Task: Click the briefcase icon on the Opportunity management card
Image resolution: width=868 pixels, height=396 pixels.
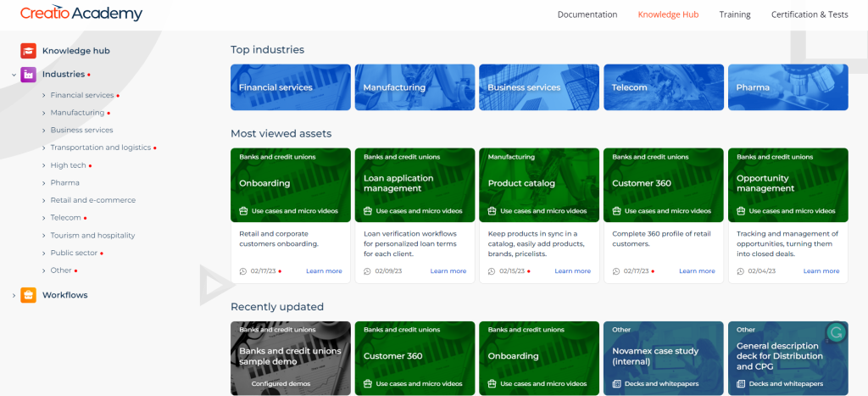Action: [x=741, y=211]
